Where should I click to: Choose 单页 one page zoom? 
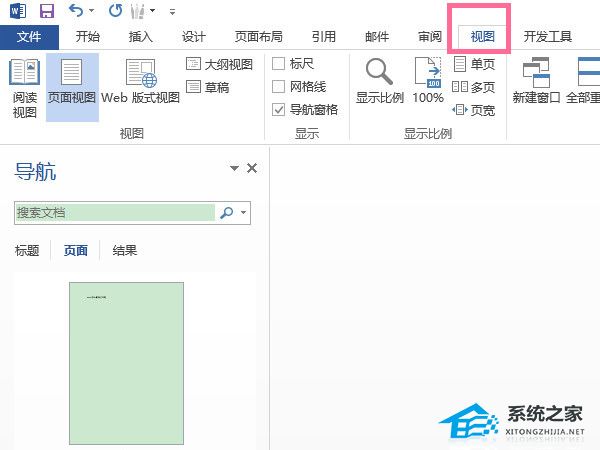point(474,64)
